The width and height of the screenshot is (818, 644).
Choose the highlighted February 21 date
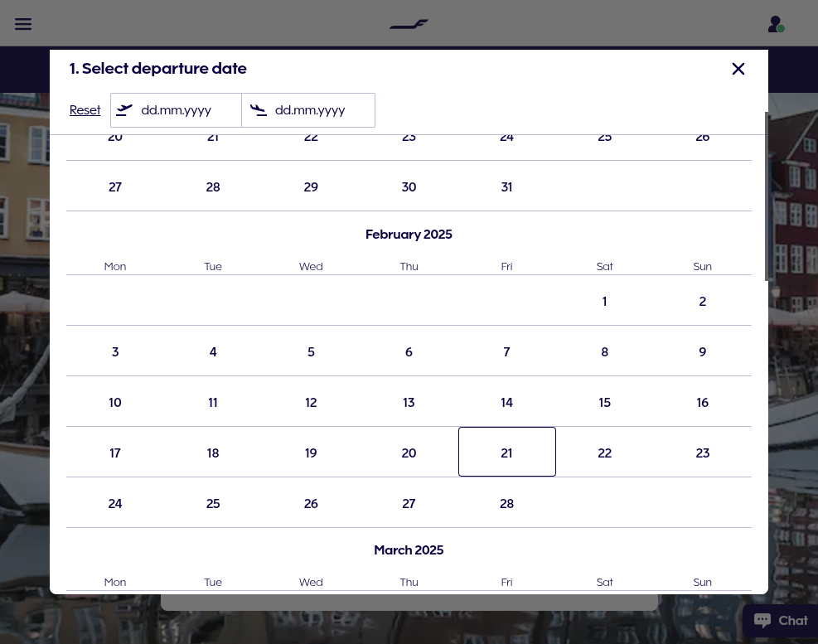click(506, 452)
